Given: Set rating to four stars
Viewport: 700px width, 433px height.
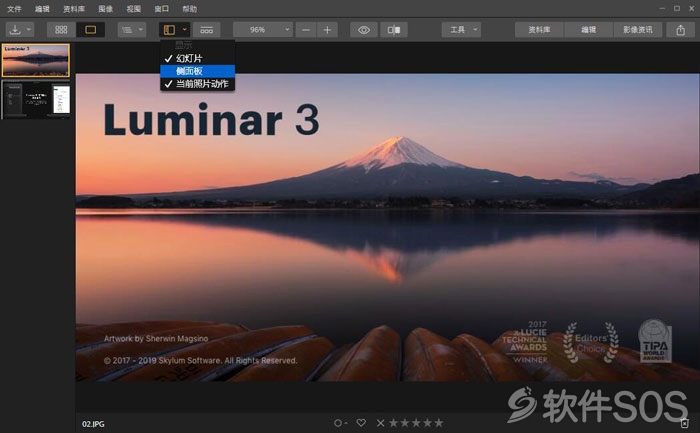Looking at the screenshot, I should [x=428, y=422].
